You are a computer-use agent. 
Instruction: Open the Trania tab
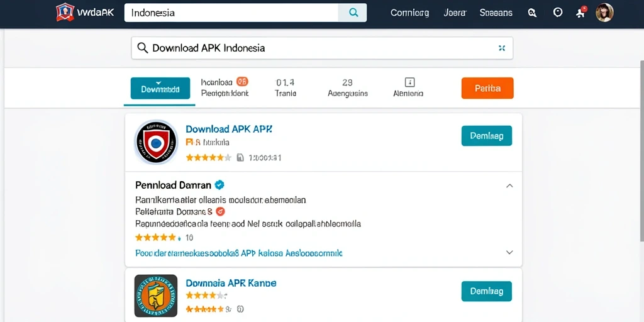pos(286,88)
